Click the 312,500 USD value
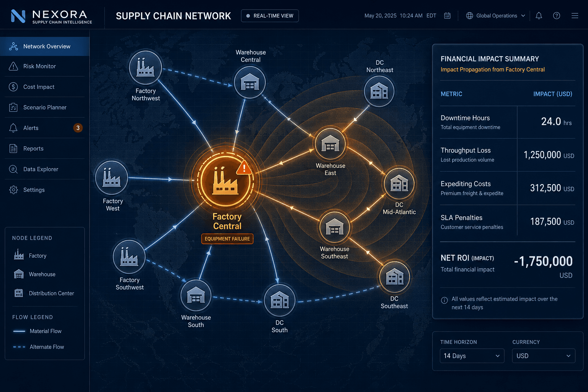This screenshot has width=588, height=392. coord(552,188)
